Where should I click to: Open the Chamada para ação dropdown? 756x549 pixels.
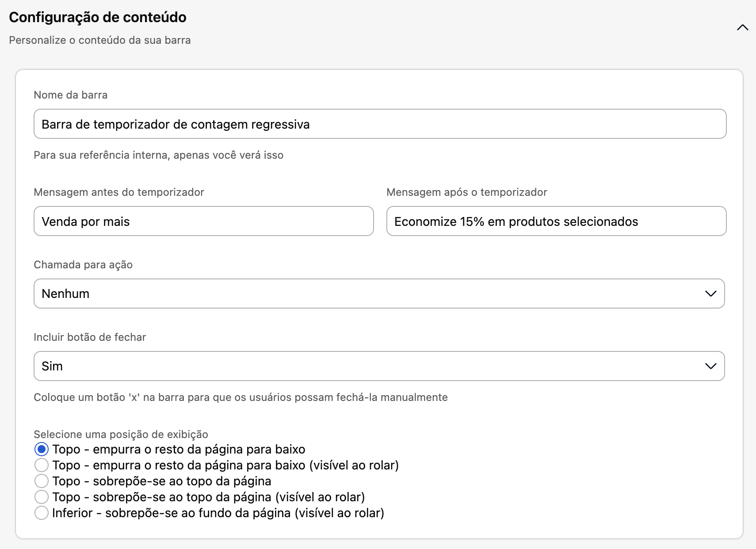[x=379, y=293]
